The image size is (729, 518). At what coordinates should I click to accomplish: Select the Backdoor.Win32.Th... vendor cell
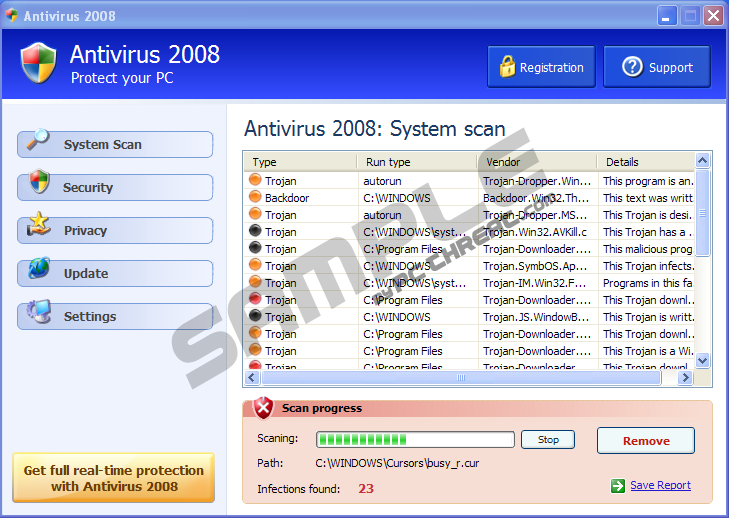(536, 198)
